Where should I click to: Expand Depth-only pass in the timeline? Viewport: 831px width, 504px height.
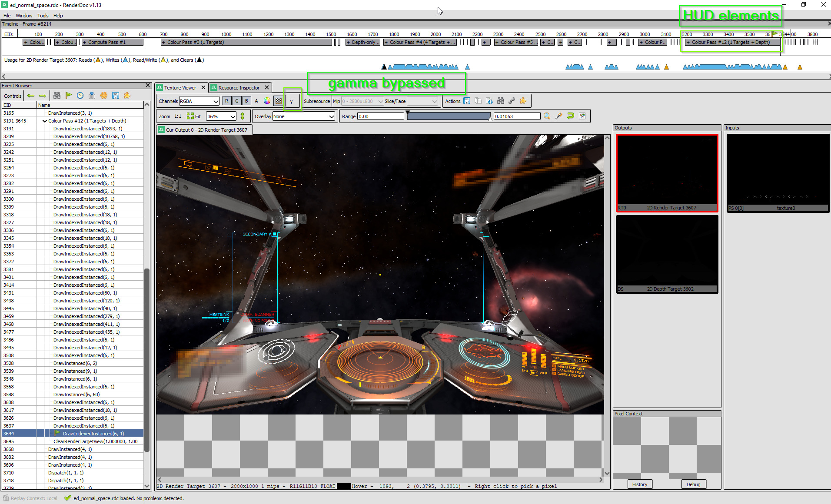pos(348,42)
